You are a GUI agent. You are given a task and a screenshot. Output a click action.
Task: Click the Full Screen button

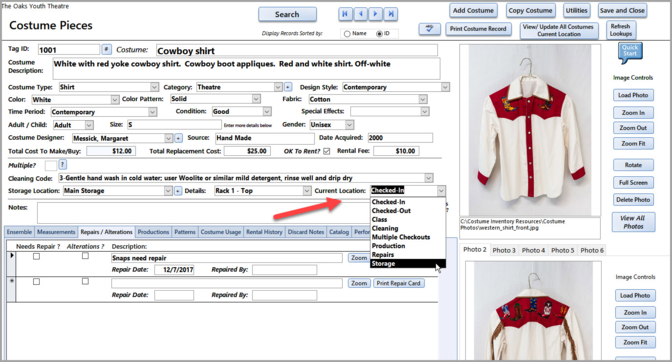coord(633,182)
